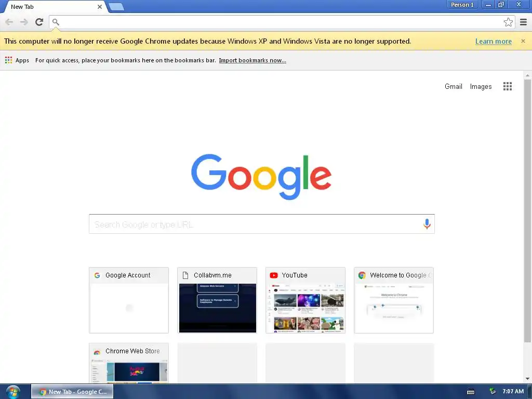Viewport: 532px width, 399px height.
Task: Open the Person 1 profile menu
Action: 462,5
